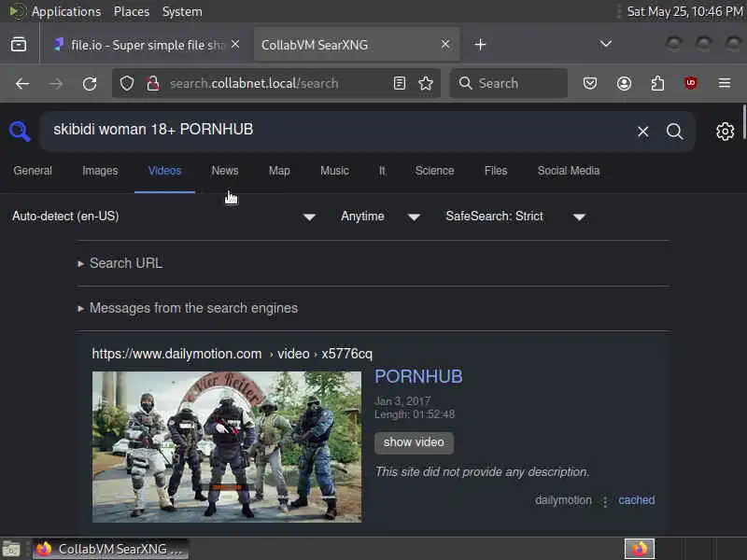Click the URL address bar
This screenshot has height=560, width=747.
click(x=276, y=84)
